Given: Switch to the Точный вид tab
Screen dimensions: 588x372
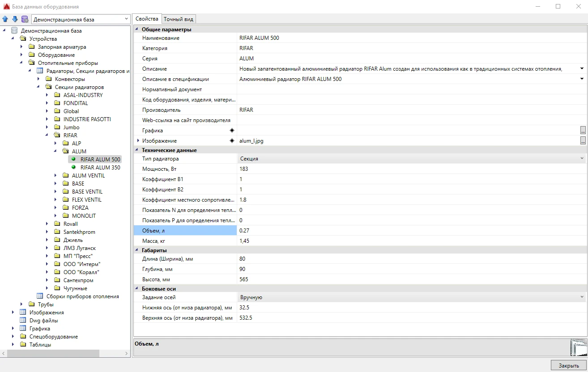Looking at the screenshot, I should coord(178,19).
